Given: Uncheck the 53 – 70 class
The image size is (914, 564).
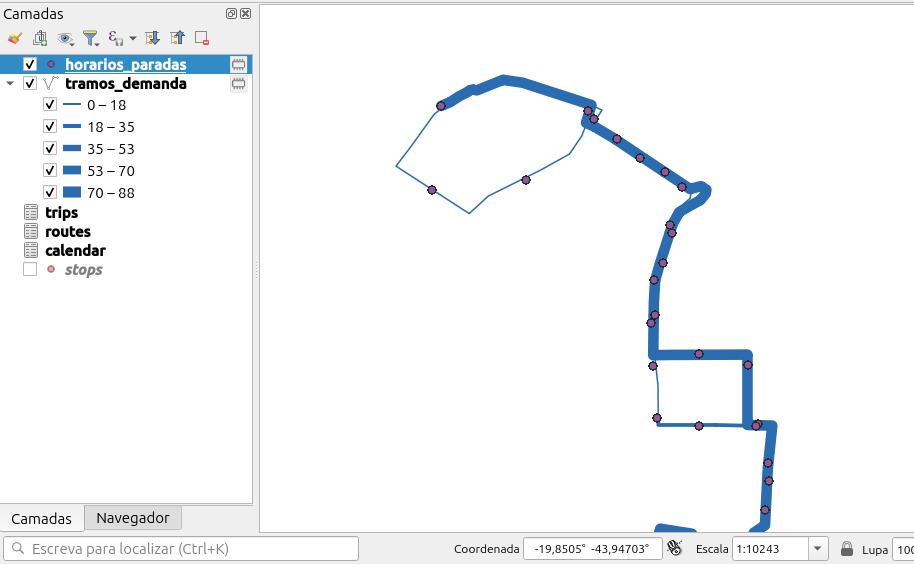Looking at the screenshot, I should pos(50,170).
